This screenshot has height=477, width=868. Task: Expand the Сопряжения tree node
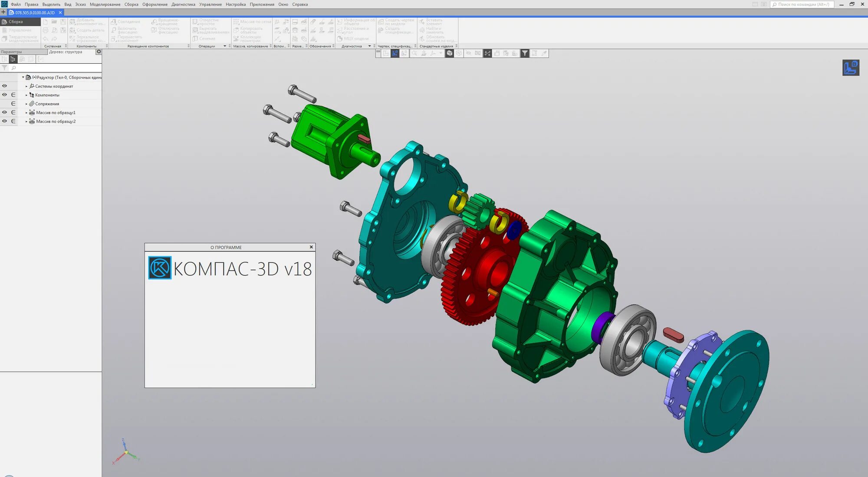pyautogui.click(x=26, y=104)
